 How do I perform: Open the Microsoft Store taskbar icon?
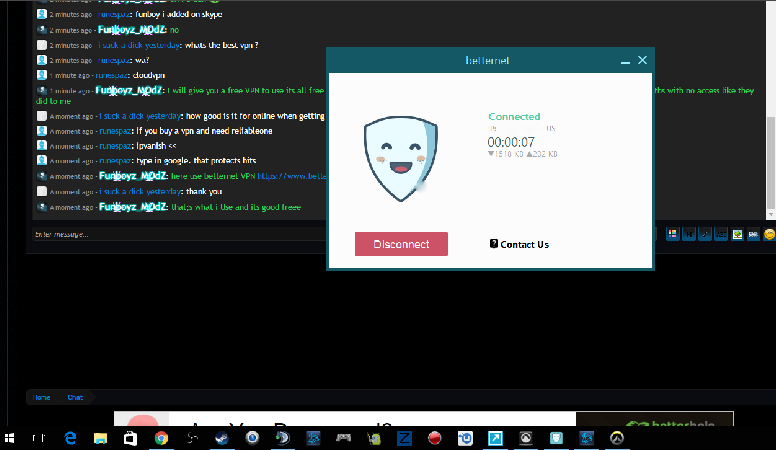tap(130, 438)
